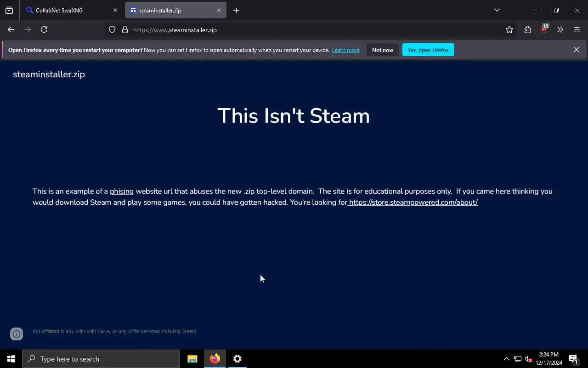Click the 'This Isn't Steam' heading
Viewport: 588px width, 368px height.
(x=294, y=116)
